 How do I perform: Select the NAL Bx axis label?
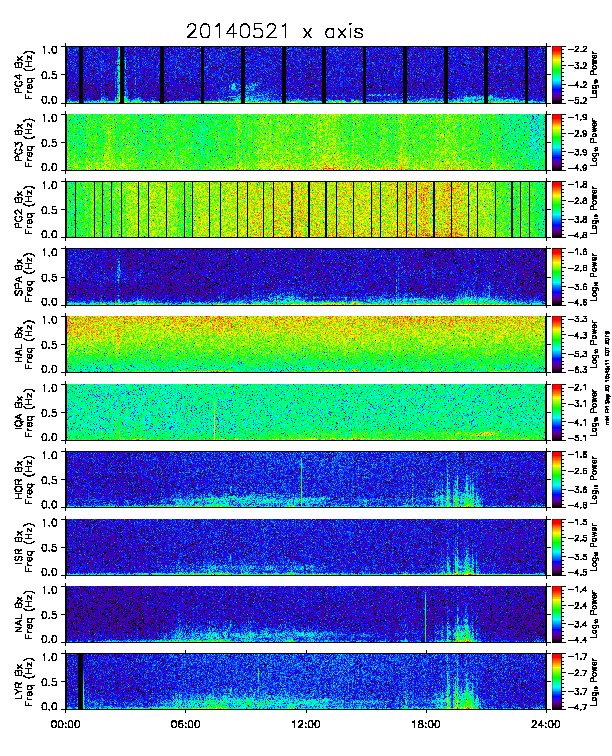(19, 615)
